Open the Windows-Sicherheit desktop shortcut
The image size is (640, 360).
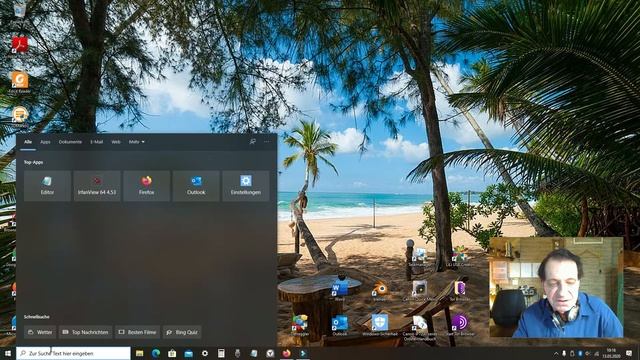(x=380, y=325)
